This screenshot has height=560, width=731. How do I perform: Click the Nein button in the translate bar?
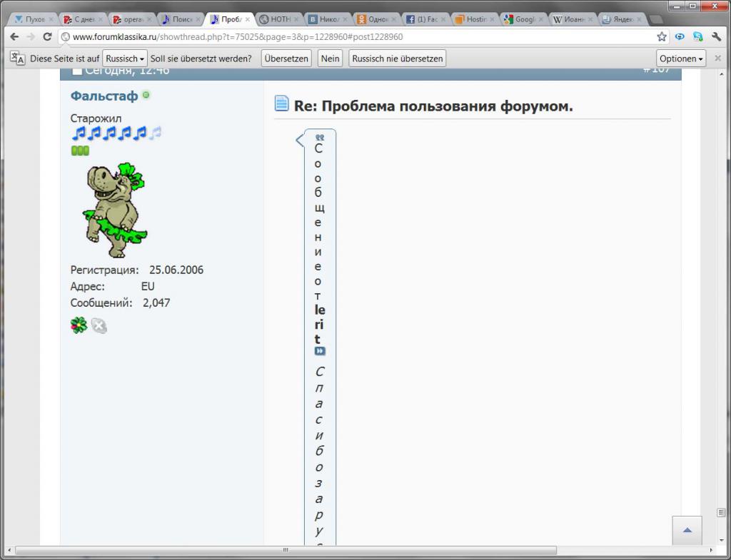(330, 58)
